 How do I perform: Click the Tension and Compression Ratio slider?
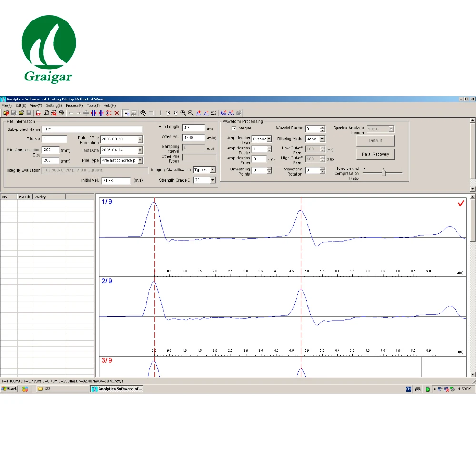click(383, 172)
